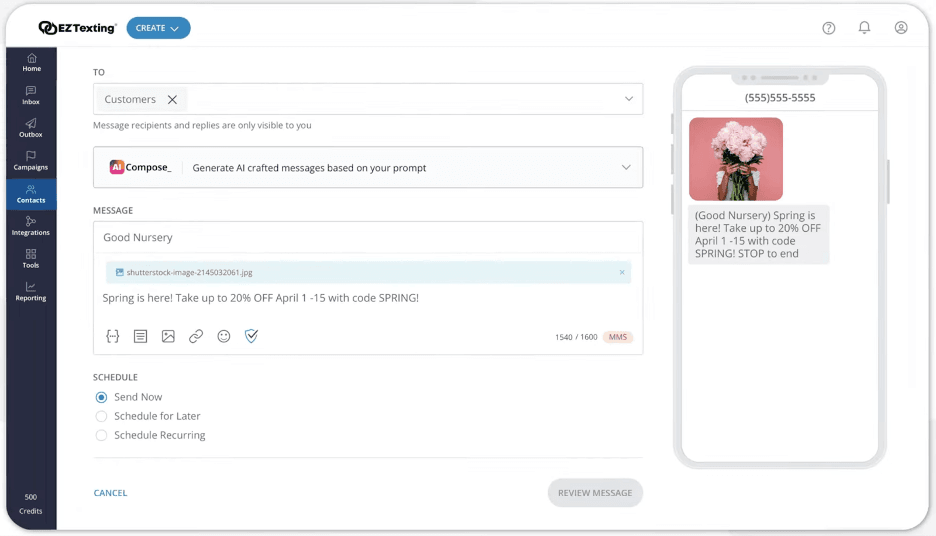Click the preview message bubble text
This screenshot has height=536, width=936.
[x=758, y=235]
